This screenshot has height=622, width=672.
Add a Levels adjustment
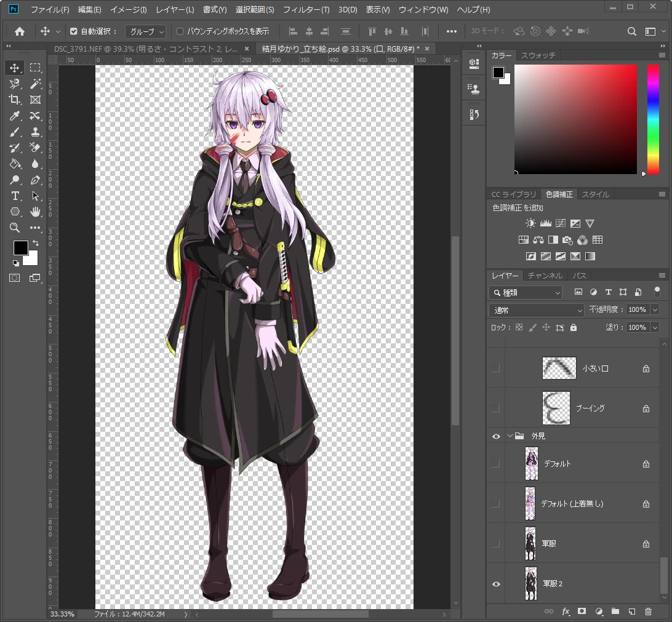pyautogui.click(x=545, y=223)
